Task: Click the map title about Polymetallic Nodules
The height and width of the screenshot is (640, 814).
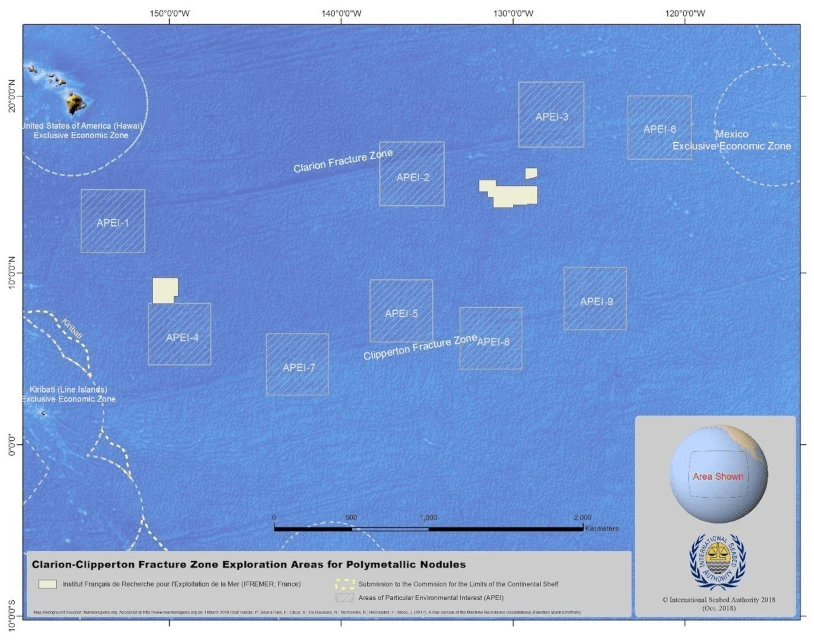Action: 249,565
